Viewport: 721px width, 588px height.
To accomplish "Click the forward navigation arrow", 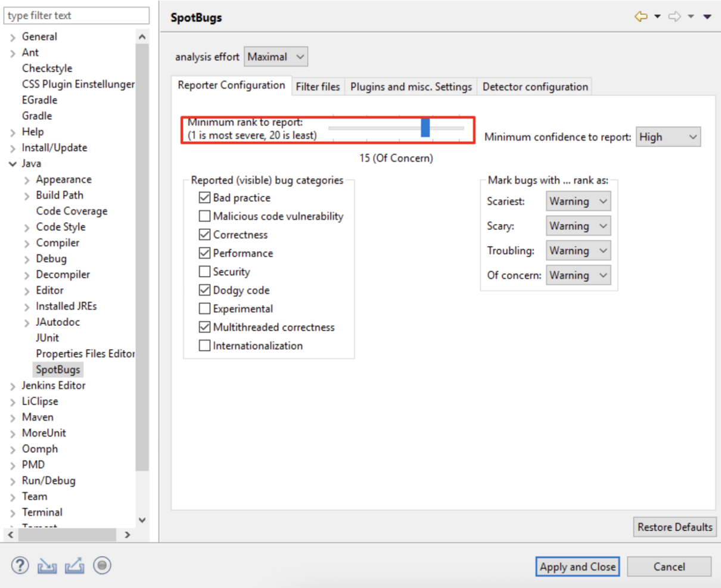I will pos(674,17).
